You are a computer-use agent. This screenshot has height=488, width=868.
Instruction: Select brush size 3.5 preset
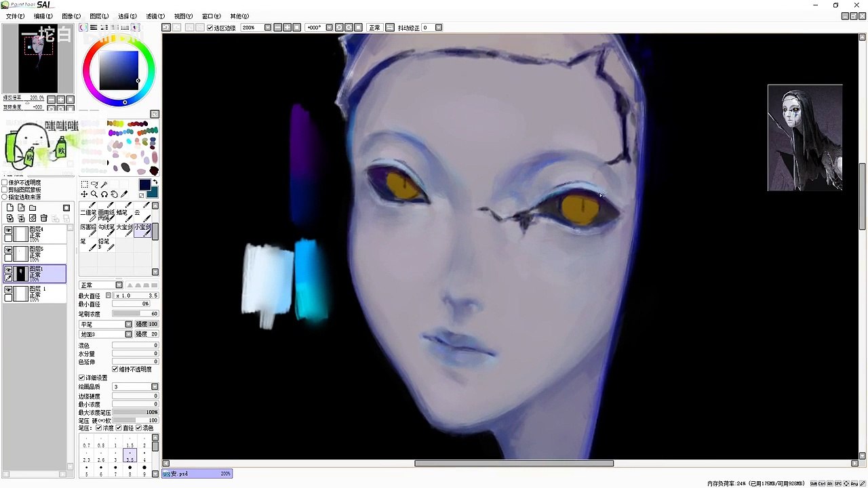pos(130,455)
